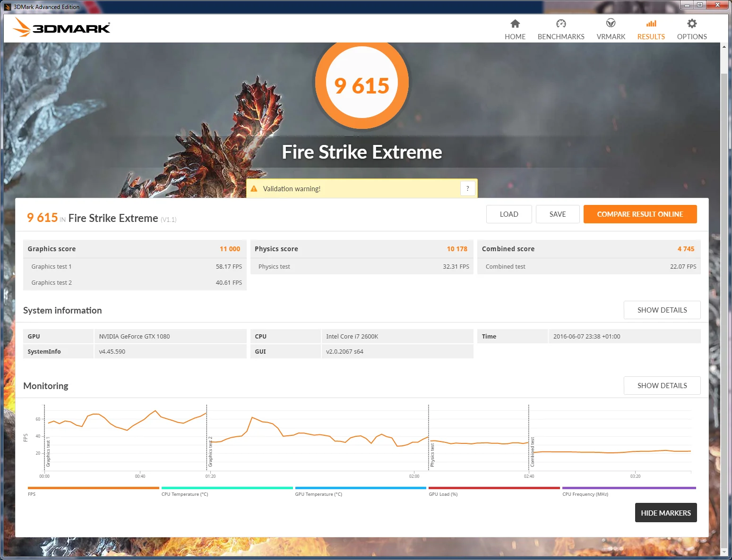Open the Home section via house icon
The width and height of the screenshot is (732, 560).
[515, 24]
